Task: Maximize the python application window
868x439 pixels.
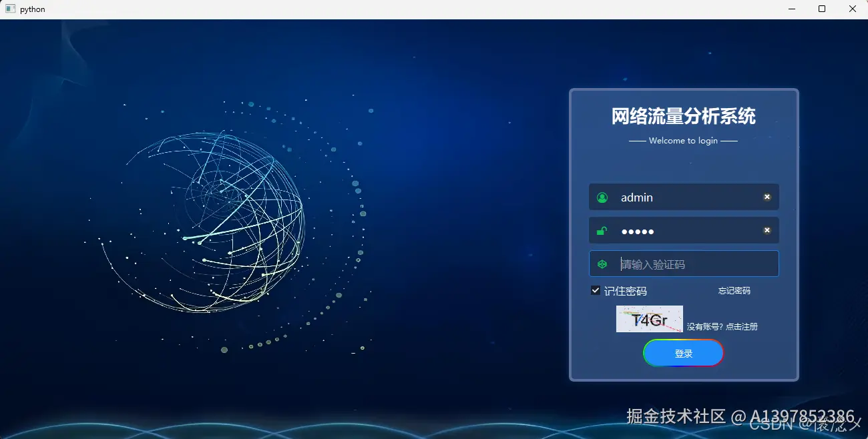Action: click(x=821, y=9)
